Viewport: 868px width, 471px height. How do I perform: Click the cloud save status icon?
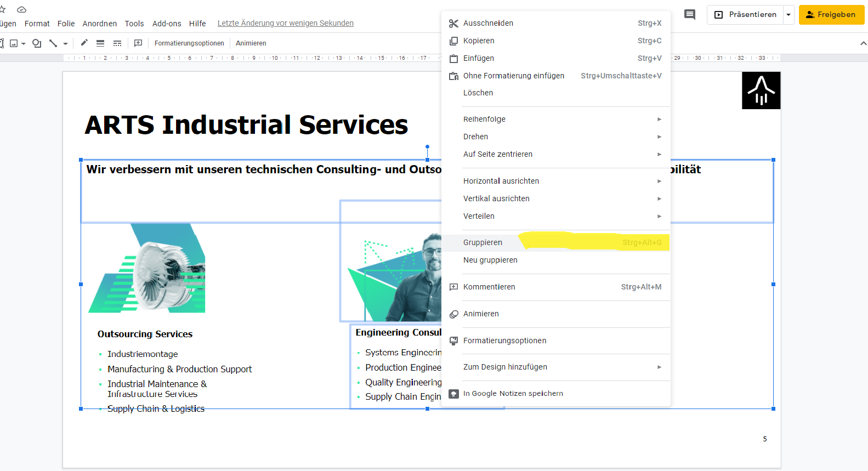[x=22, y=9]
